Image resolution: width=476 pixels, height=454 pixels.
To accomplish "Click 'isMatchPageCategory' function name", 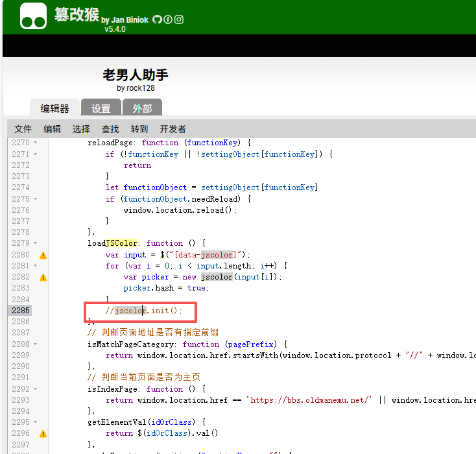I will point(130,344).
